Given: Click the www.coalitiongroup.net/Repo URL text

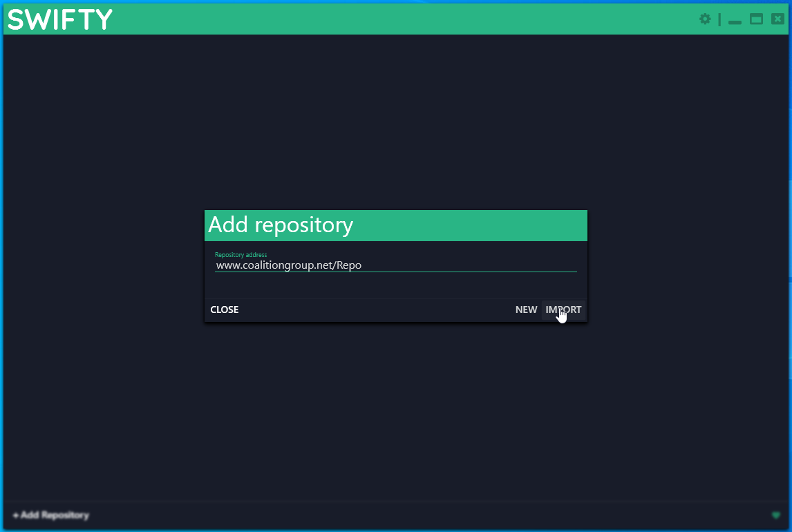Looking at the screenshot, I should click(289, 265).
